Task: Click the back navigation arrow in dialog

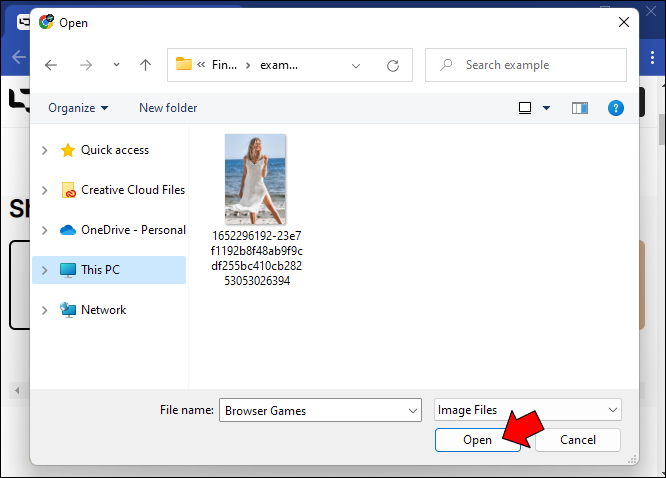Action: click(x=51, y=65)
